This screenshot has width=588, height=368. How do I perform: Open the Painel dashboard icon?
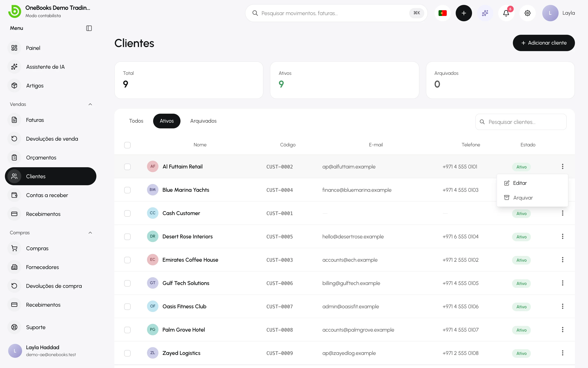(x=14, y=48)
